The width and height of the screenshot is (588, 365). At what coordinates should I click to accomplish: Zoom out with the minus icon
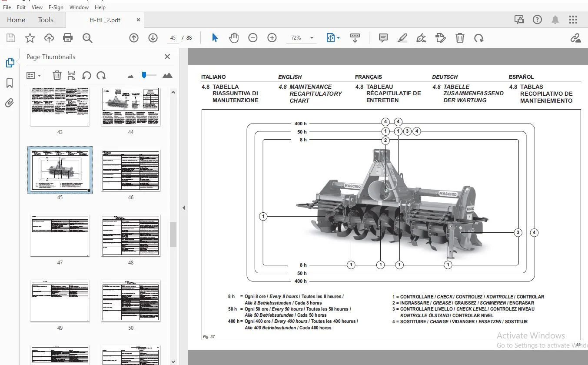tap(253, 38)
